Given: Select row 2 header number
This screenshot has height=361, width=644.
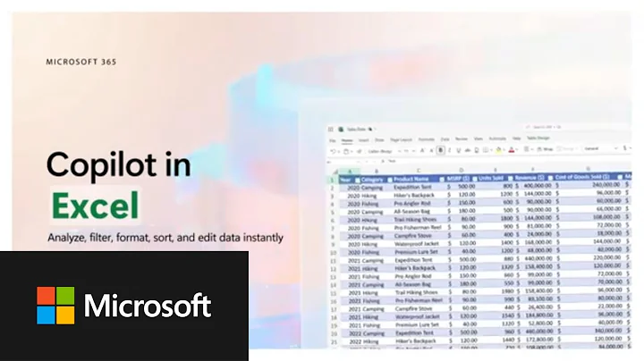Looking at the screenshot, I should tap(333, 188).
